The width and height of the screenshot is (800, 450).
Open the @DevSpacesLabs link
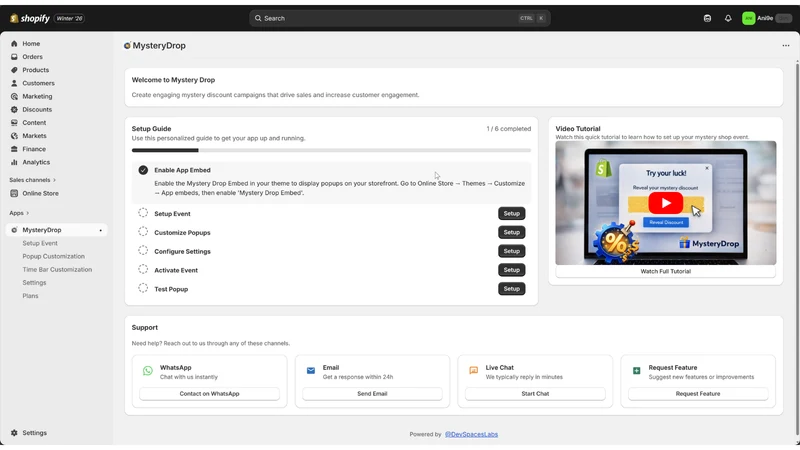point(471,435)
